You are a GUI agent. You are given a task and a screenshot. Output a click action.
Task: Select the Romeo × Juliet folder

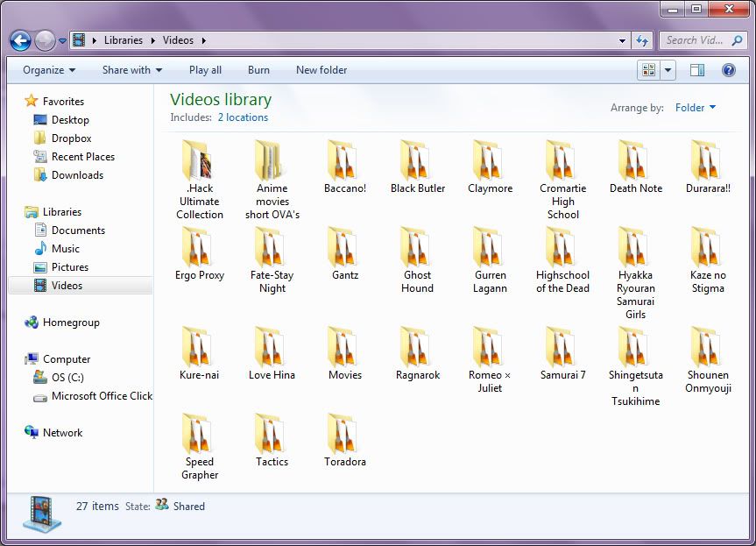coord(490,360)
